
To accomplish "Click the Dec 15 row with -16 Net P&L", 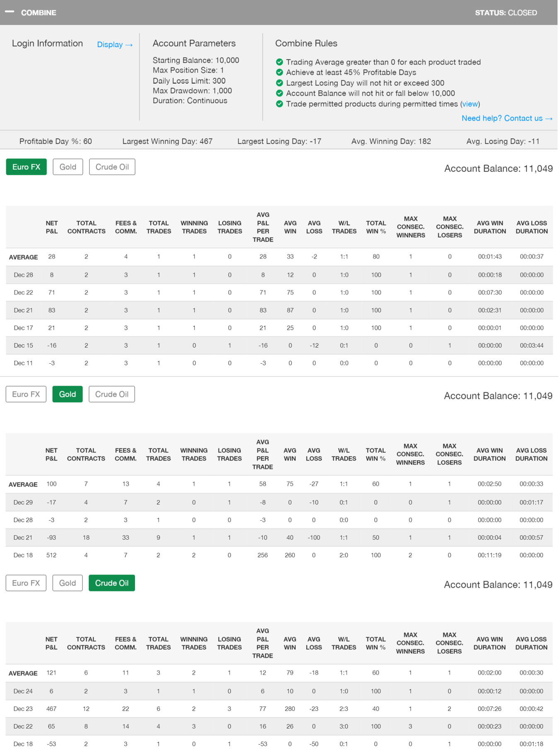I will tap(278, 345).
